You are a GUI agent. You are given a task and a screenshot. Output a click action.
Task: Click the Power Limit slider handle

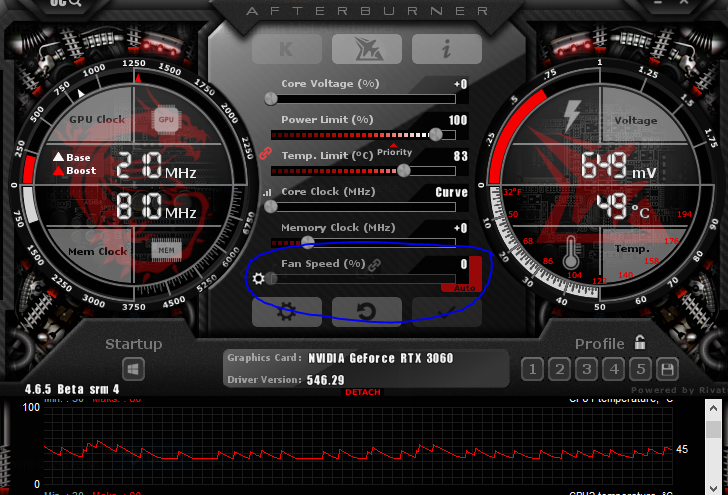[x=436, y=135]
